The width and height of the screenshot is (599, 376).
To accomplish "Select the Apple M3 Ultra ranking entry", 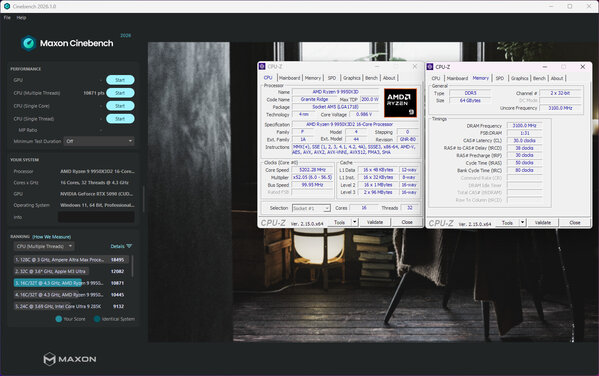I will click(x=71, y=271).
